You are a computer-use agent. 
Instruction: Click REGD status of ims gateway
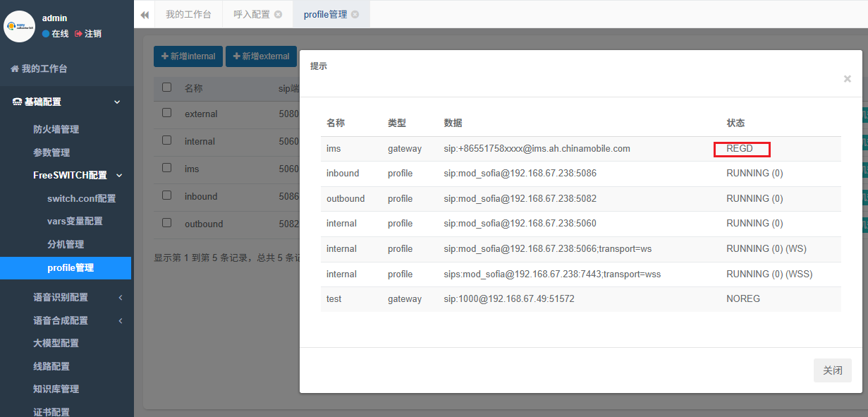740,149
